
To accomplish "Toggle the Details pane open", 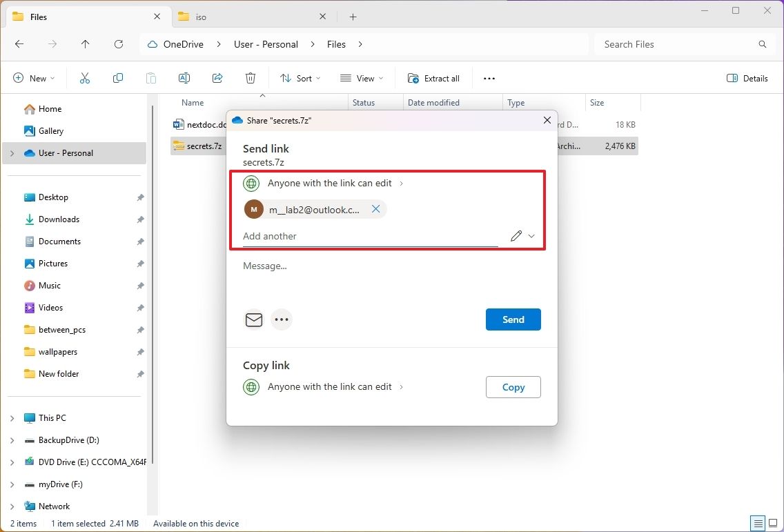I will coord(747,78).
